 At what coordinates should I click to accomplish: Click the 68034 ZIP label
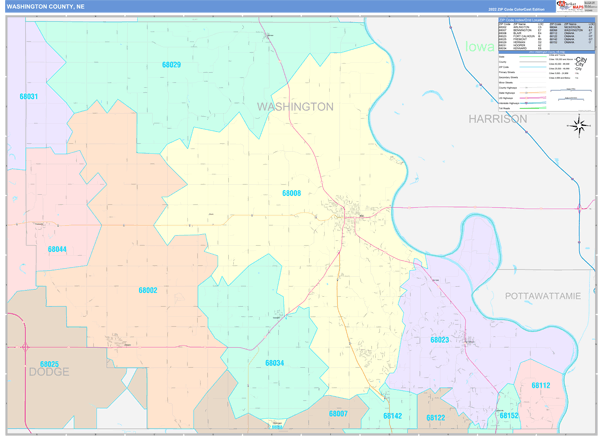[x=274, y=363]
